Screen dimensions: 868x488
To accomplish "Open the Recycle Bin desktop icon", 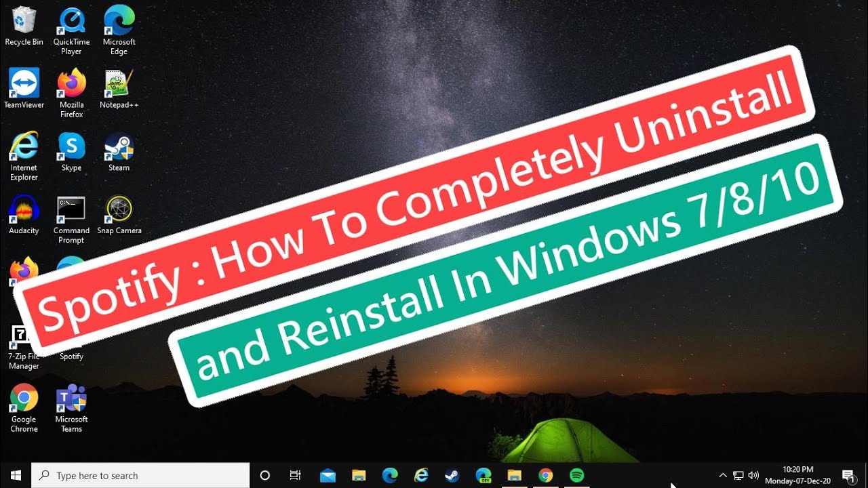I will pos(24,26).
